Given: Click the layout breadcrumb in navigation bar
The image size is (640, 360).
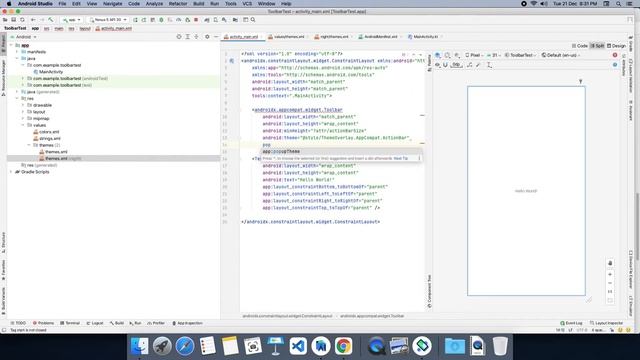Looking at the screenshot, I should click(x=85, y=29).
